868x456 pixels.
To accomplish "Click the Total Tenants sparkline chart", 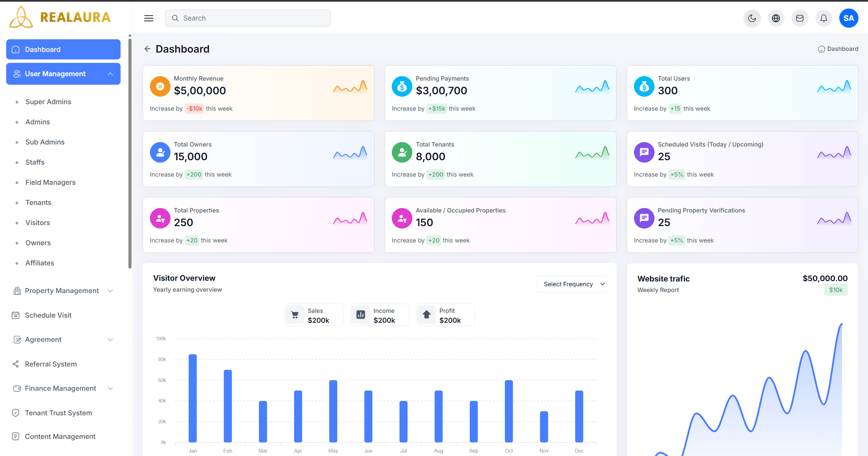I will 592,153.
